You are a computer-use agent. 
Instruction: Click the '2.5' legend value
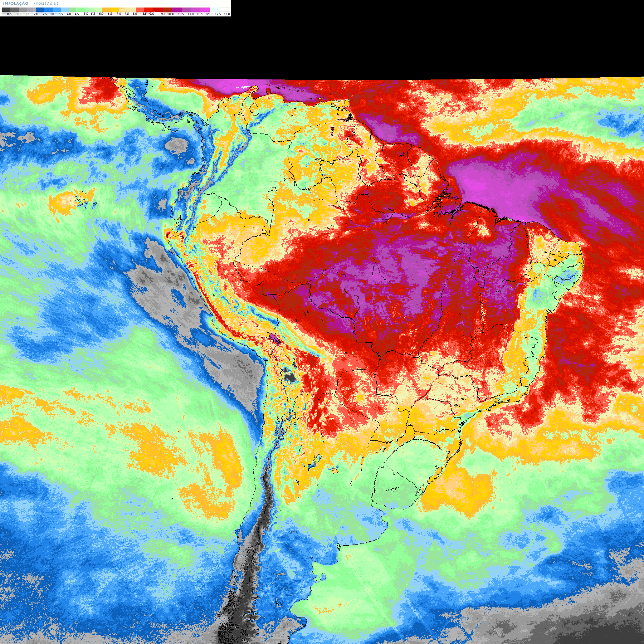[x=45, y=14]
